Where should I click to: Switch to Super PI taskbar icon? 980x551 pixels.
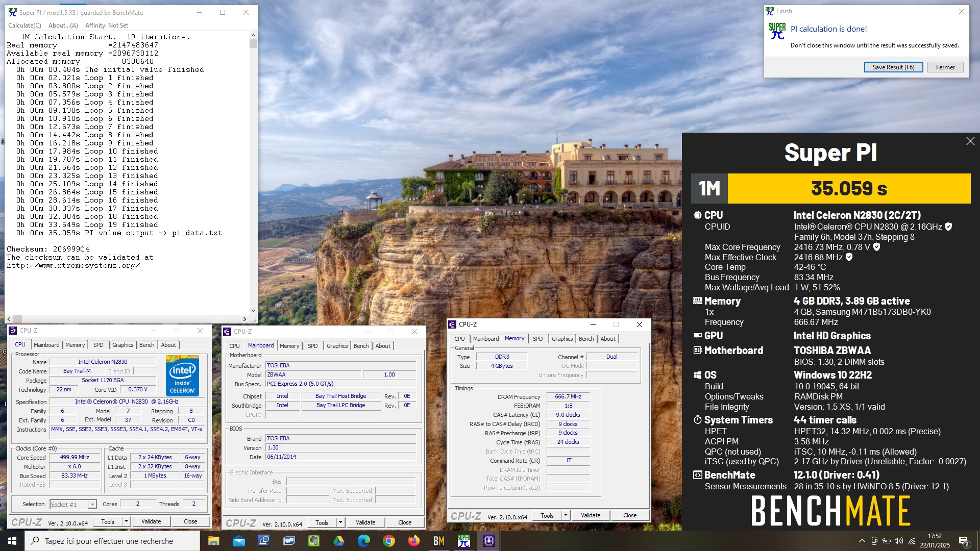click(x=463, y=541)
